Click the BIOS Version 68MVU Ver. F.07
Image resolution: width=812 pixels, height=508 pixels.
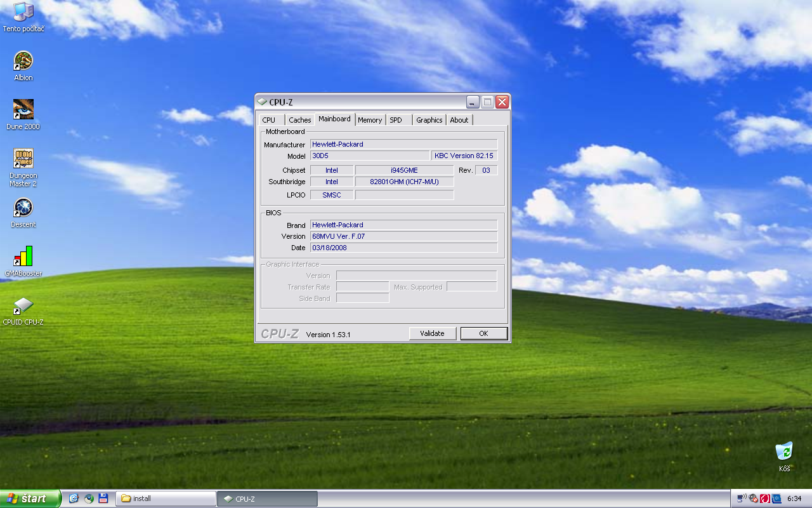403,236
